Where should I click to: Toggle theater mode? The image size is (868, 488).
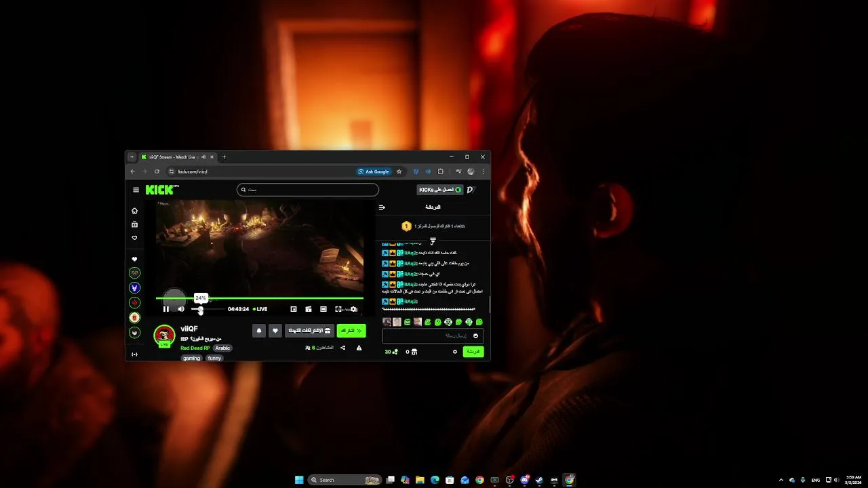pos(323,309)
